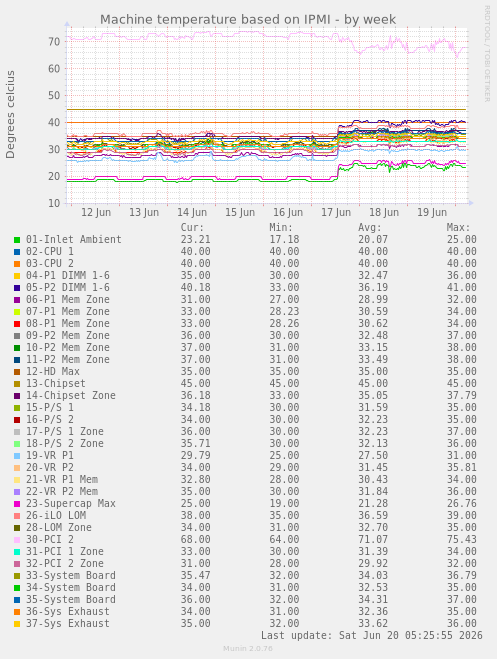Click the cyan swatch for 31-PCI 1 Zone
Viewport: 497px width, 659px height.
[x=17, y=552]
